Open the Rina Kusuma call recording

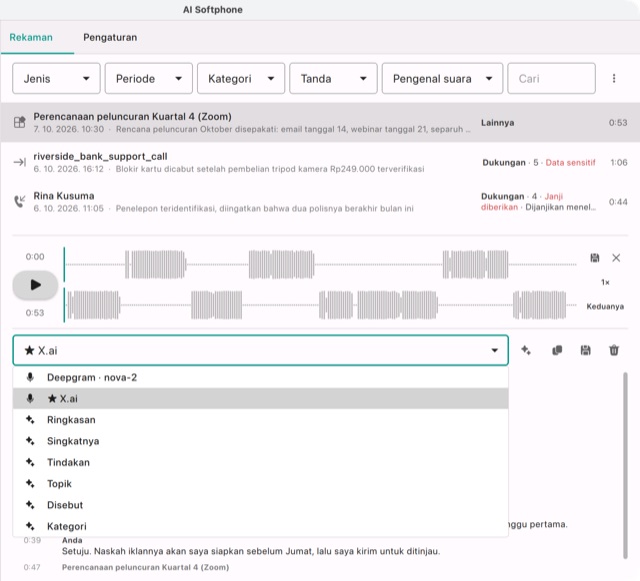click(320, 202)
